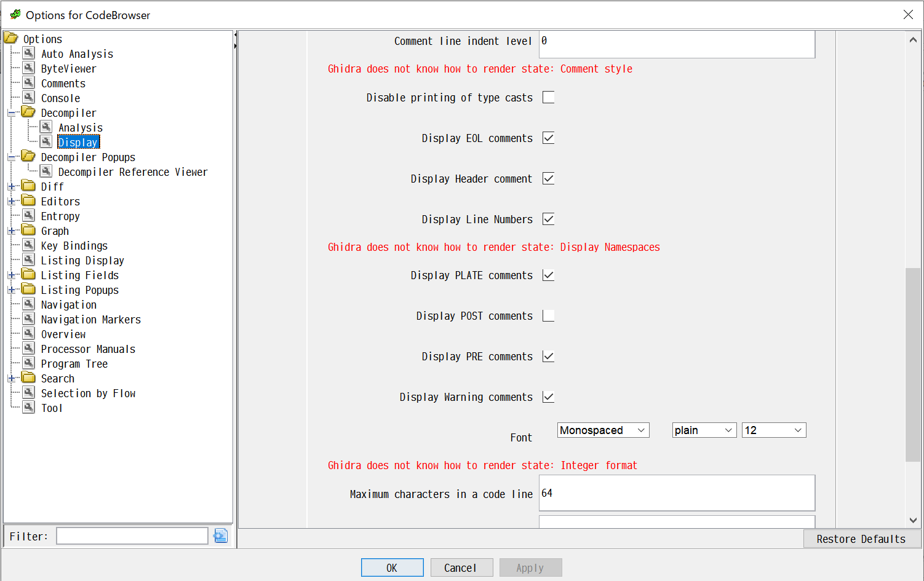Click the Listing Display options icon
Image resolution: width=924 pixels, height=581 pixels.
point(29,260)
